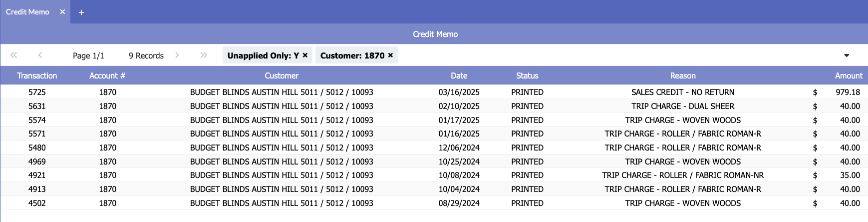Remove the Unapplied Only filter
868x222 pixels.
point(305,55)
